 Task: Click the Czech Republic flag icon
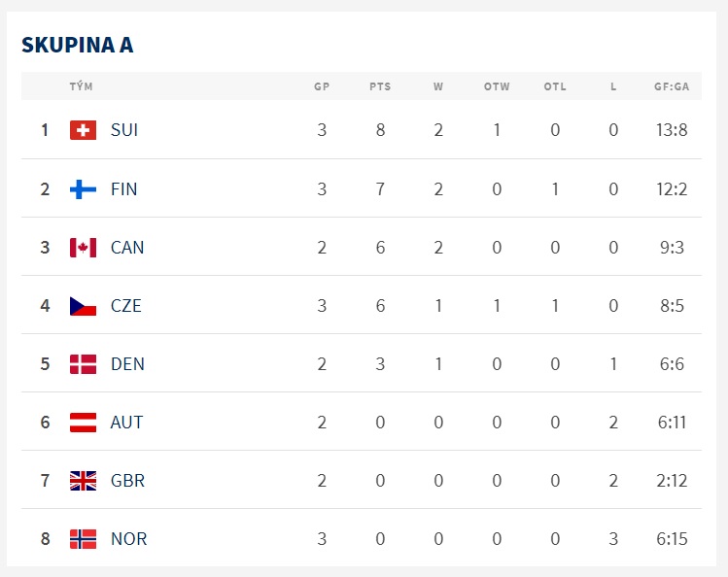click(84, 306)
